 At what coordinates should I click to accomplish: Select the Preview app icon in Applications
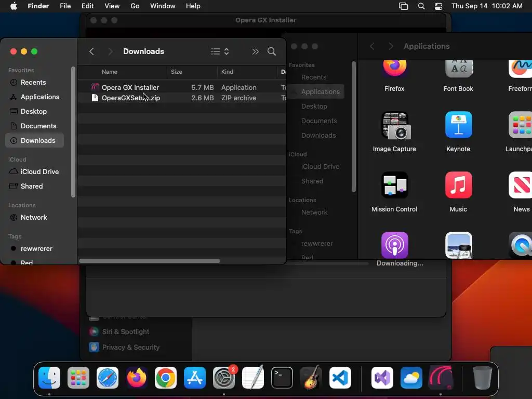point(458,245)
